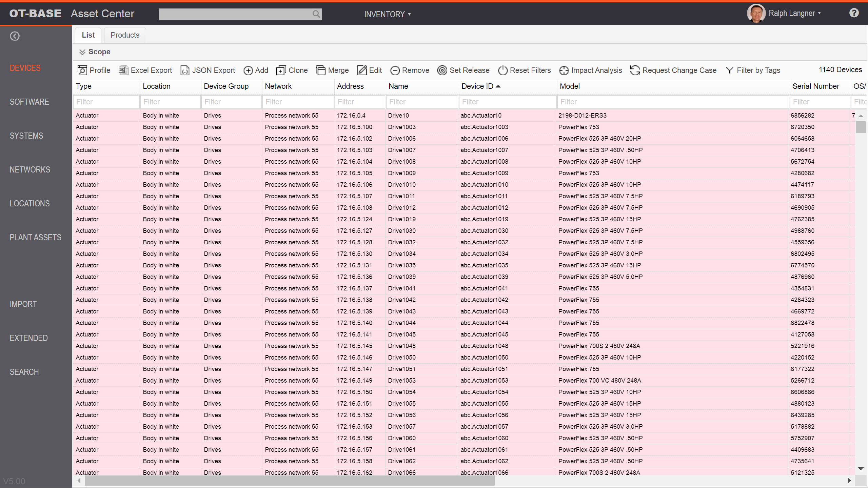868x488 pixels.
Task: Go to PLANT ASSETS in the sidebar
Action: click(x=36, y=237)
